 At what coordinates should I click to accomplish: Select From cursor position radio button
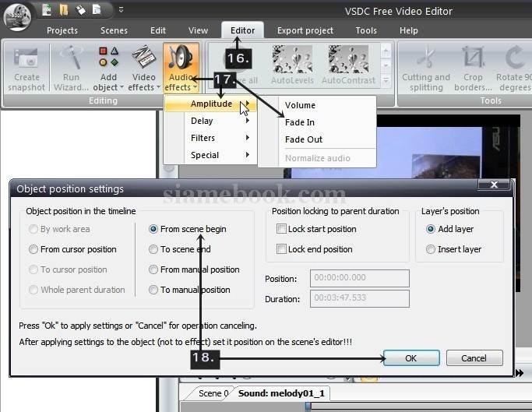click(x=33, y=249)
